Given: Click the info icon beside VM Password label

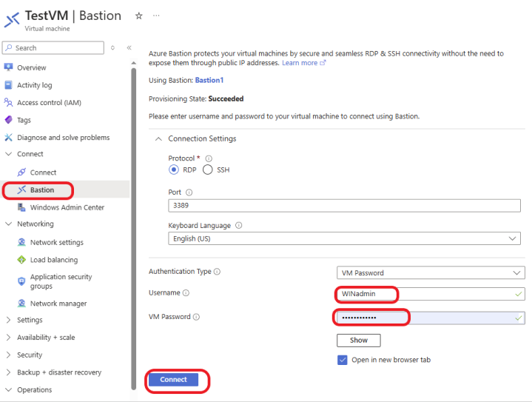Looking at the screenshot, I should [196, 317].
